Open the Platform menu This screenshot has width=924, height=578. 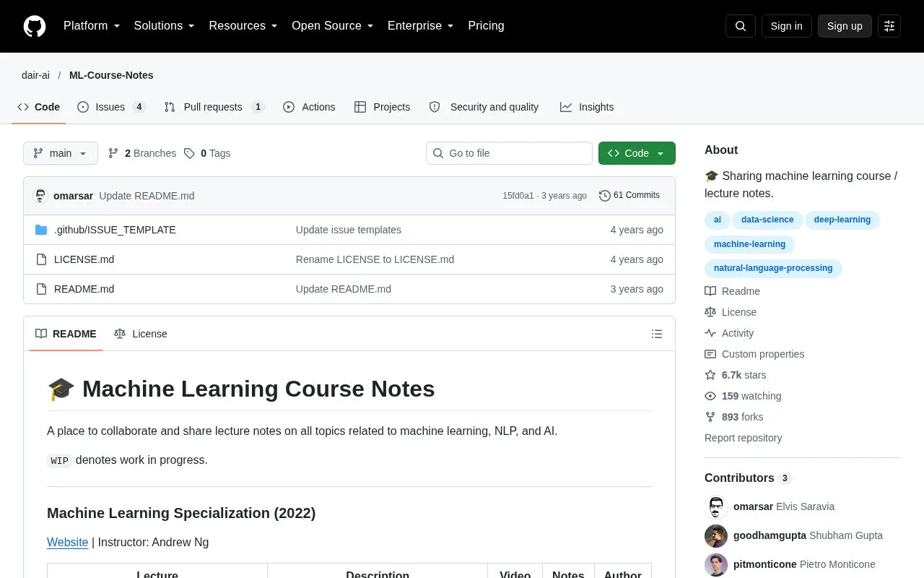(x=92, y=26)
